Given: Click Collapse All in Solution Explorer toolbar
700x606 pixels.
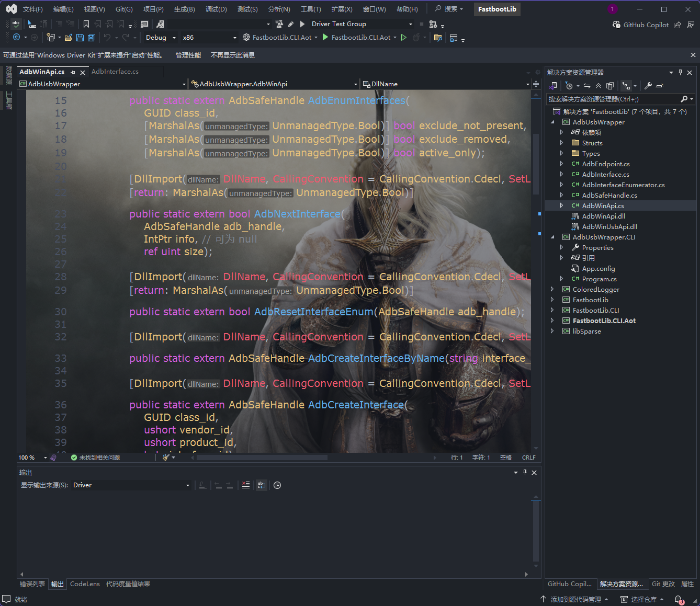Looking at the screenshot, I should tap(599, 86).
